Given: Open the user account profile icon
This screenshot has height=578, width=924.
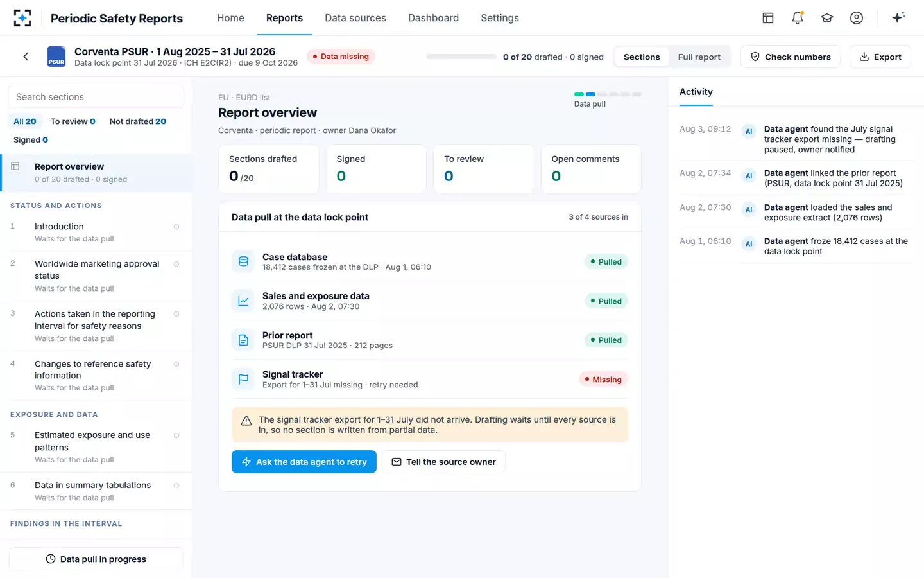Looking at the screenshot, I should (857, 18).
